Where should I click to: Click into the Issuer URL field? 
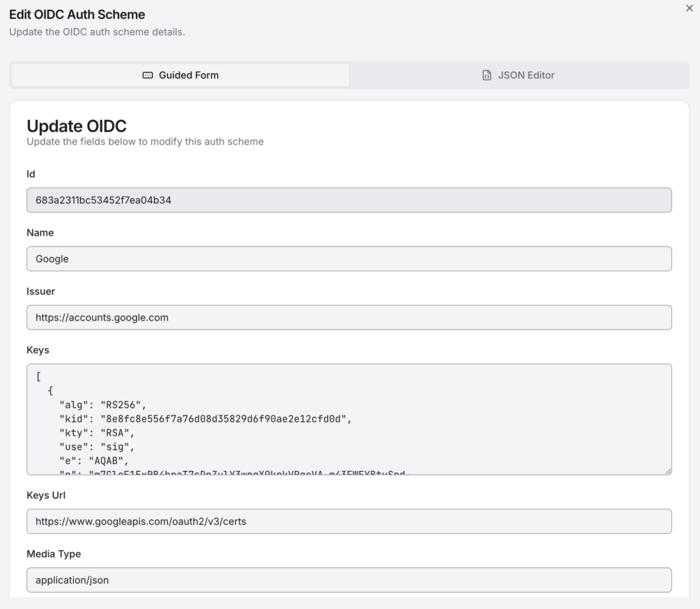click(x=349, y=317)
